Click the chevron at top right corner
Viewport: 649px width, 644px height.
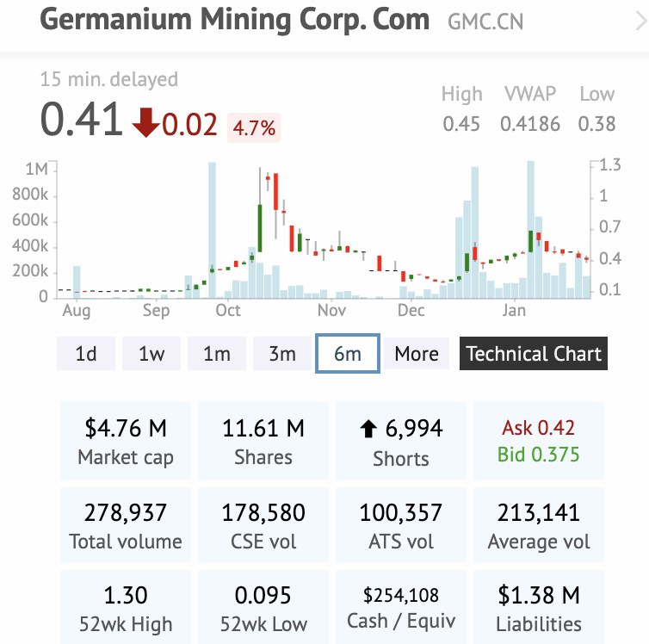[x=640, y=22]
